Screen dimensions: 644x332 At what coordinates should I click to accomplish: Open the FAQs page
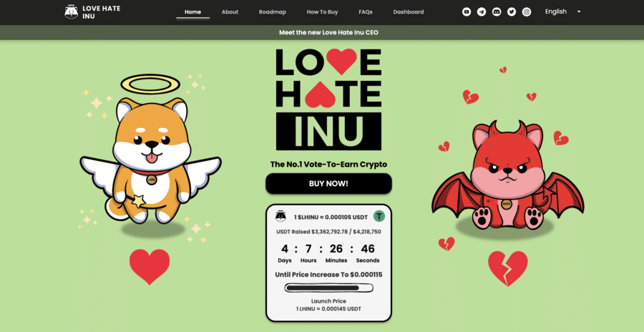366,12
